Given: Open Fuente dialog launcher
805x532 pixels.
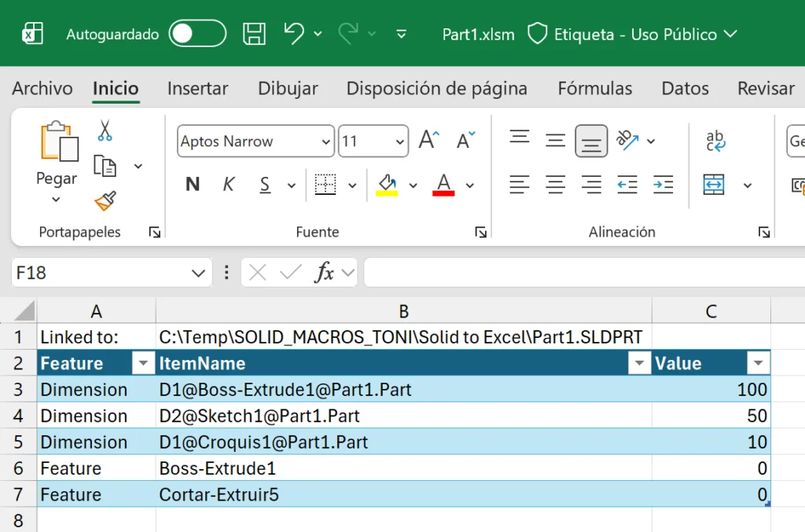Looking at the screenshot, I should [480, 233].
